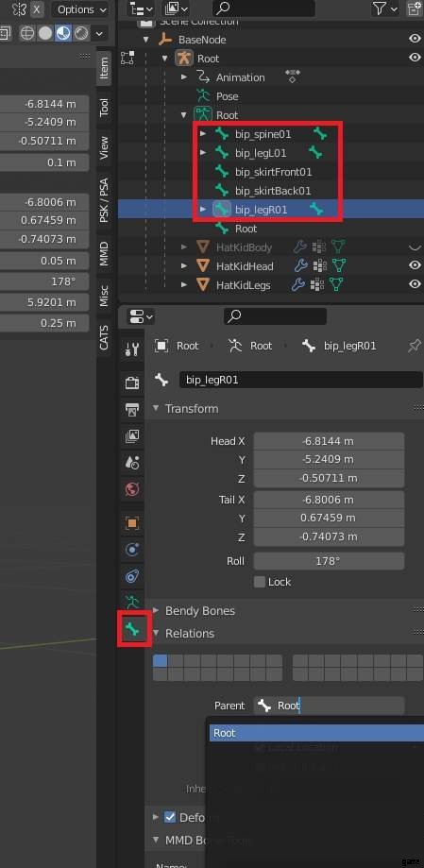Toggle visibility of HatKidHead object
The height and width of the screenshot is (868, 424).
pos(415,265)
